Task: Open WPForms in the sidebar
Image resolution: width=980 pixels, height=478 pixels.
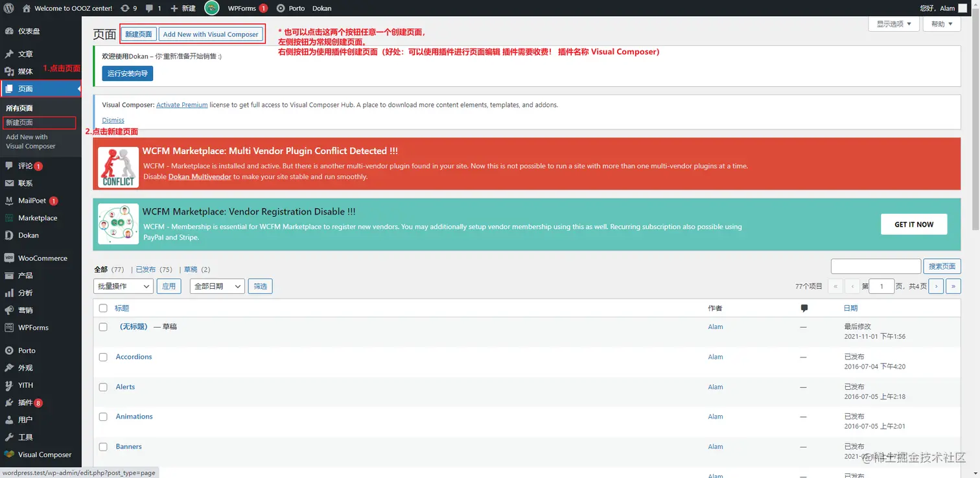Action: click(x=41, y=328)
